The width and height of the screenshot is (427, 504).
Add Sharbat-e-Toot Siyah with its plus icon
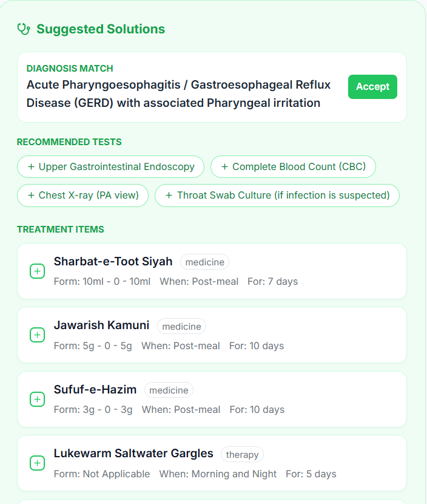coord(37,271)
